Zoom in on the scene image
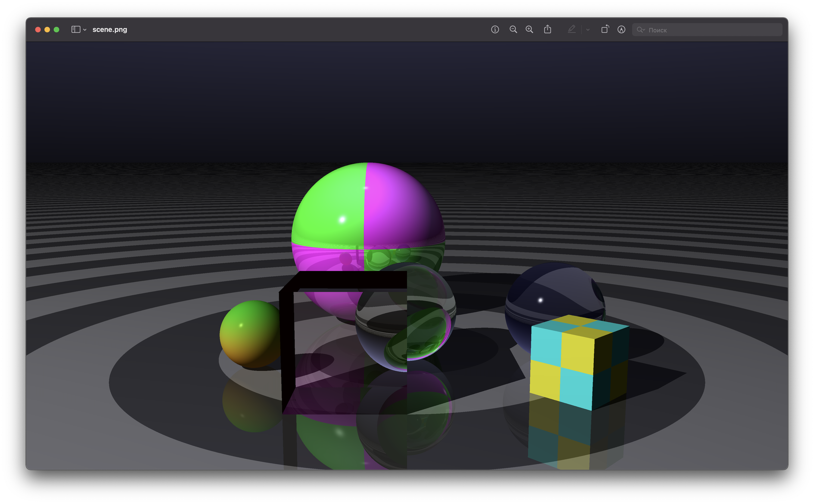Viewport: 814px width, 504px height. [529, 30]
